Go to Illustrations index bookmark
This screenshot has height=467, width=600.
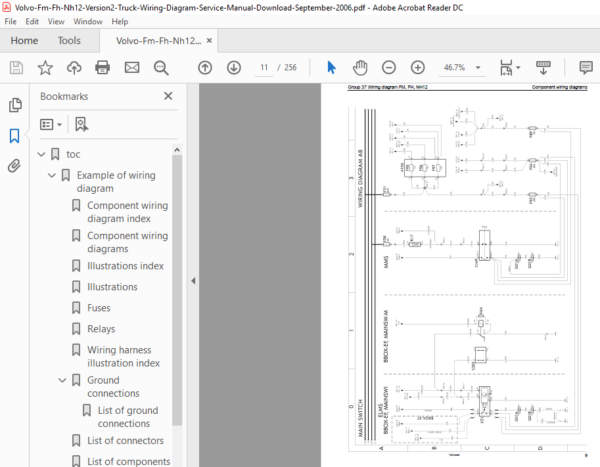(x=126, y=266)
